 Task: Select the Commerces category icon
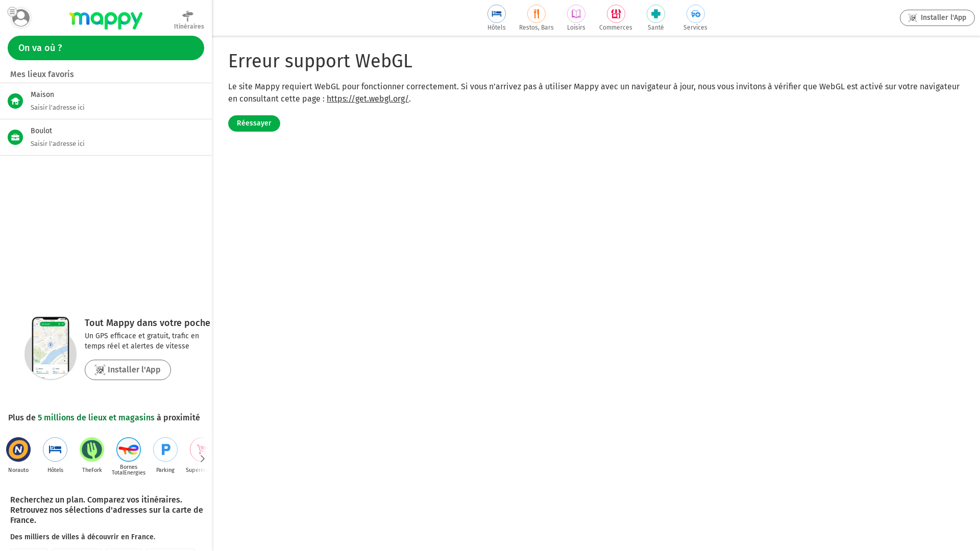click(616, 14)
